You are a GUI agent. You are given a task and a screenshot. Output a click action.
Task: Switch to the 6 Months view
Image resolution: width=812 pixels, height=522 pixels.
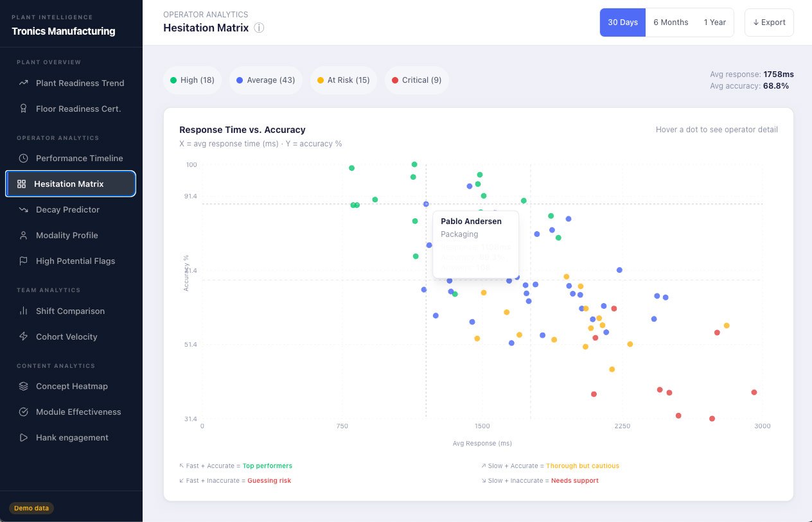[x=671, y=22]
